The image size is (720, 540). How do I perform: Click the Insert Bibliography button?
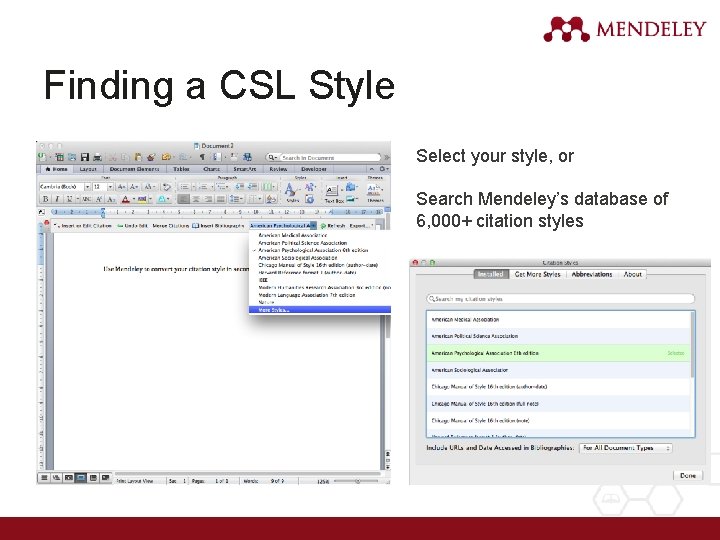click(218, 225)
